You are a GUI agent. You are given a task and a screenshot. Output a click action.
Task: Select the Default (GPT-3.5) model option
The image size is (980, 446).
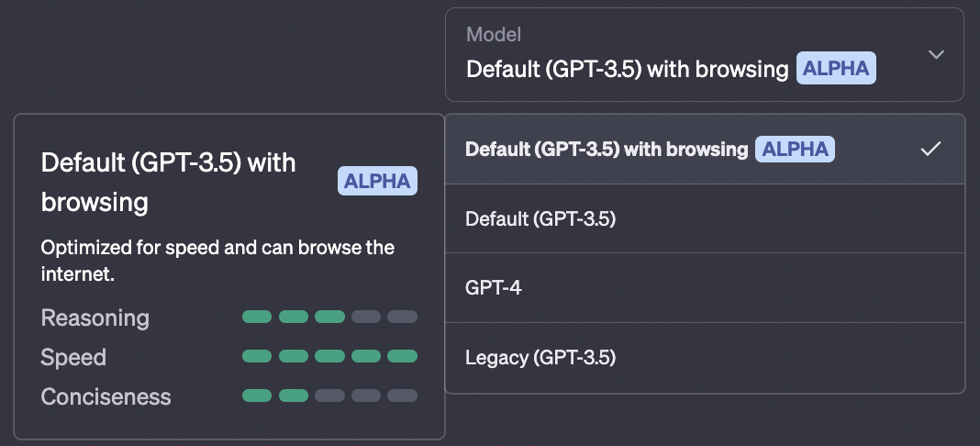pyautogui.click(x=540, y=218)
